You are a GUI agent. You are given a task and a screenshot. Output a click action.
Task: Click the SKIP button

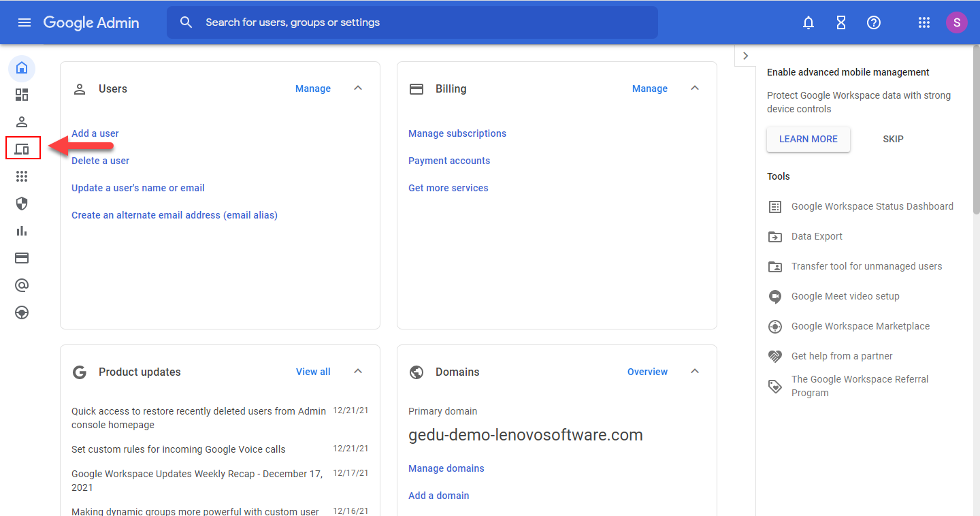point(893,139)
